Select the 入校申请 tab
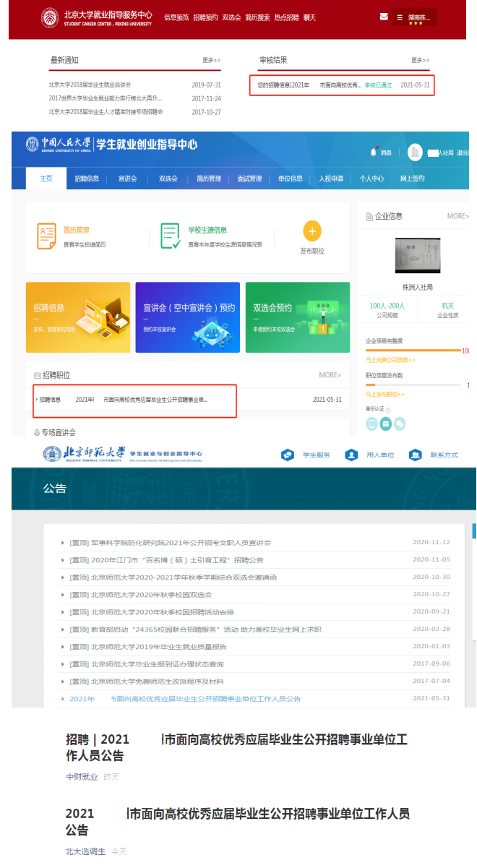This screenshot has width=477, height=868. click(x=331, y=179)
